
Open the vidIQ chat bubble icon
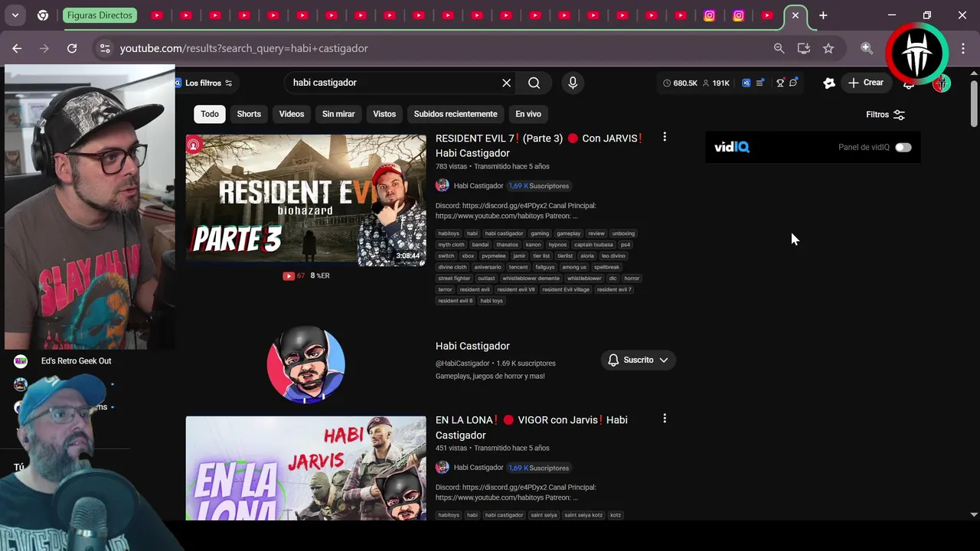pos(793,83)
